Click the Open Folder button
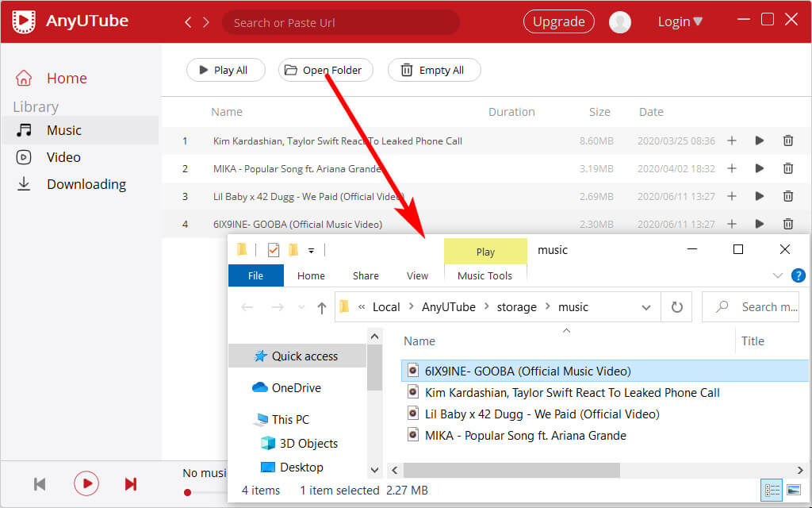This screenshot has height=508, width=812. point(326,70)
